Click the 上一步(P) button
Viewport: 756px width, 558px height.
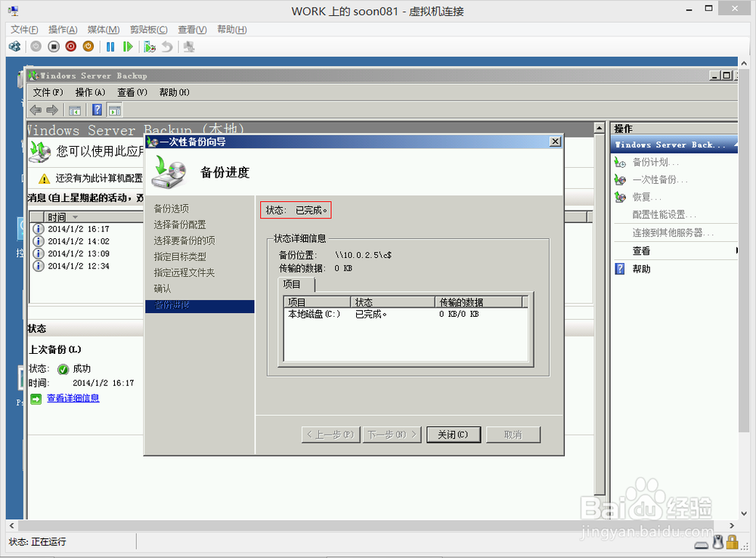pos(331,435)
